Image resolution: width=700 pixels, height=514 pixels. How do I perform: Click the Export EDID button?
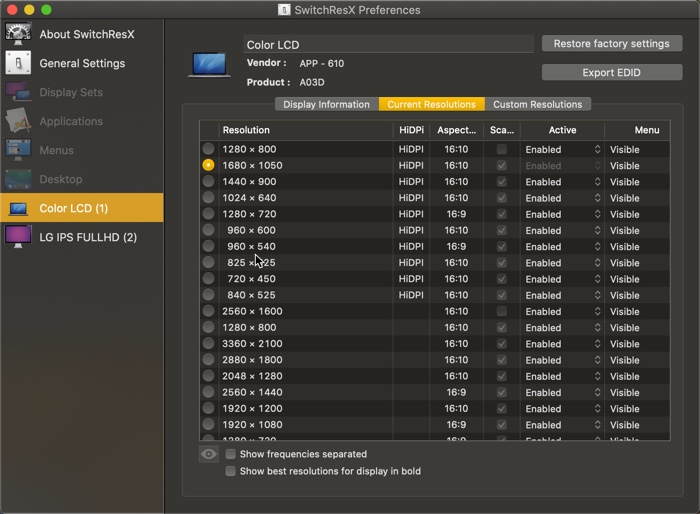(612, 72)
